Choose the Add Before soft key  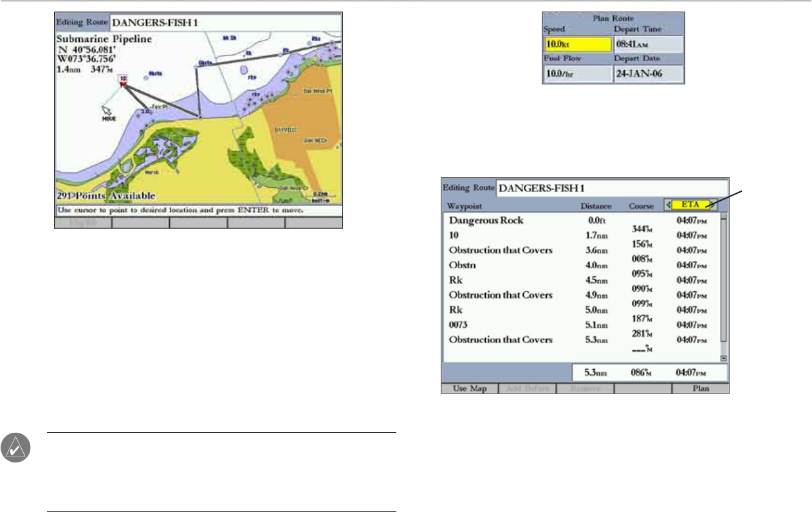(x=527, y=389)
